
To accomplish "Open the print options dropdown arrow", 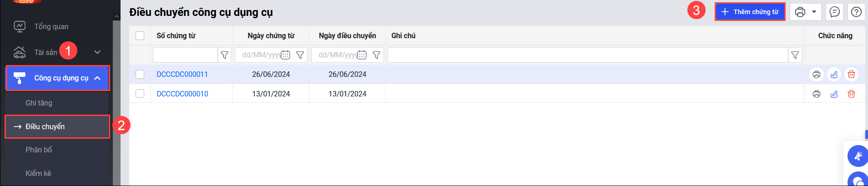I will tap(814, 12).
